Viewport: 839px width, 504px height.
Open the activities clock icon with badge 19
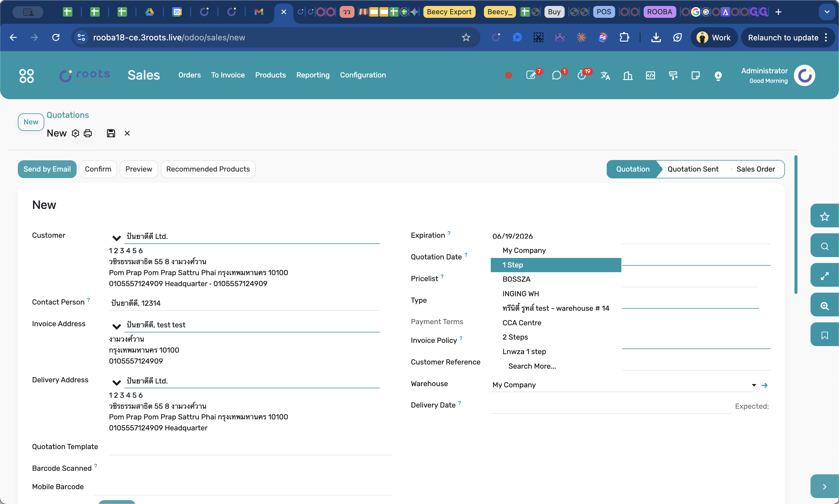(x=582, y=75)
